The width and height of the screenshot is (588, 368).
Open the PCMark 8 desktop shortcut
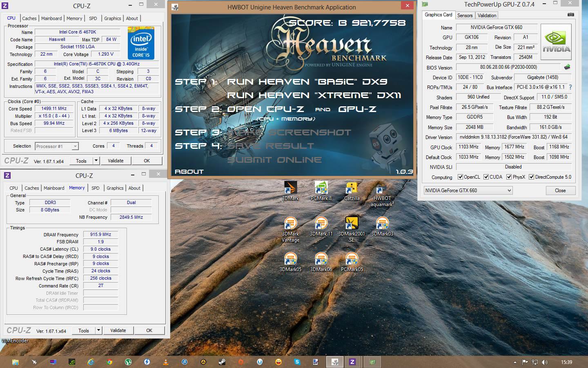(321, 191)
